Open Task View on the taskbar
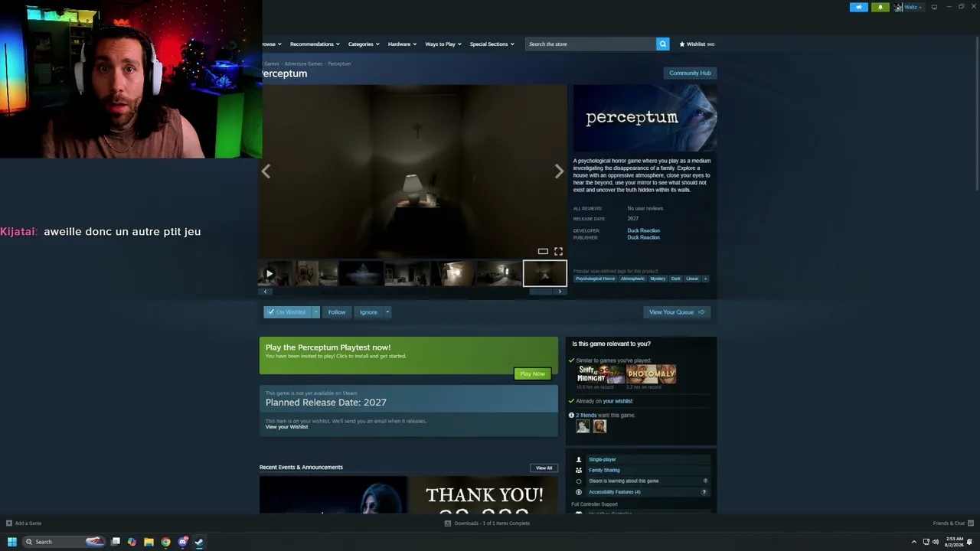The image size is (980, 551). (116, 542)
